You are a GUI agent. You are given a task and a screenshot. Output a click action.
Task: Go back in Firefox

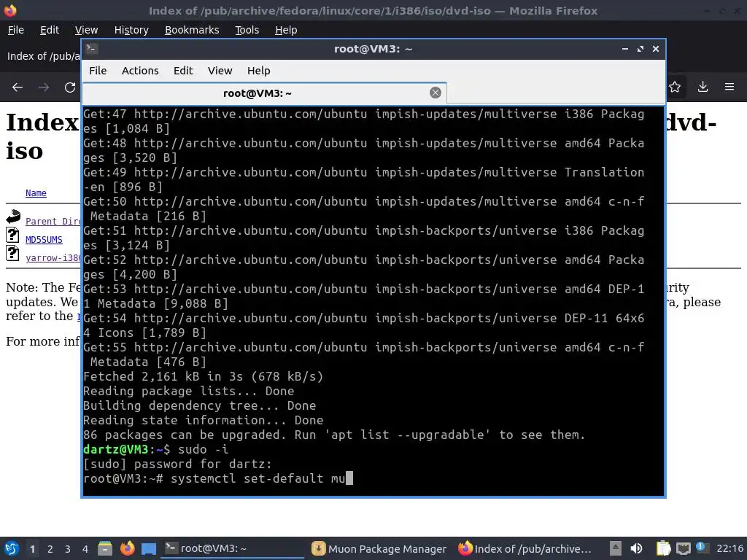[18, 87]
